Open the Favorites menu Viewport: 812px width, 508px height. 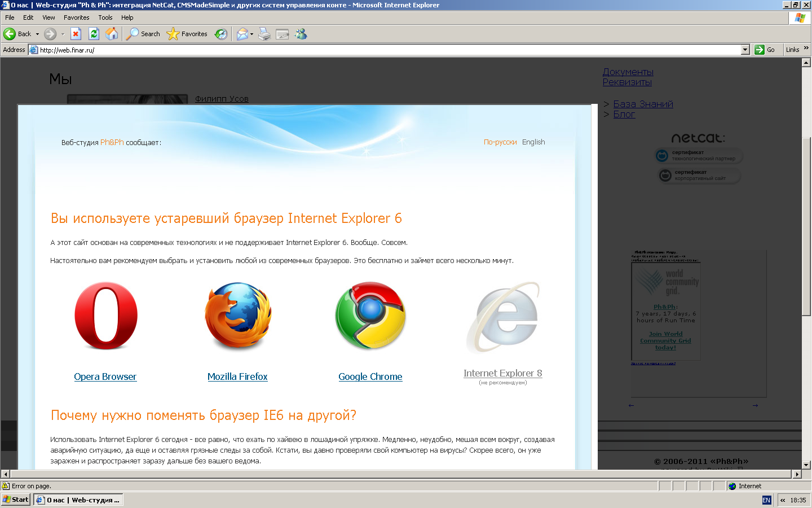pyautogui.click(x=77, y=17)
